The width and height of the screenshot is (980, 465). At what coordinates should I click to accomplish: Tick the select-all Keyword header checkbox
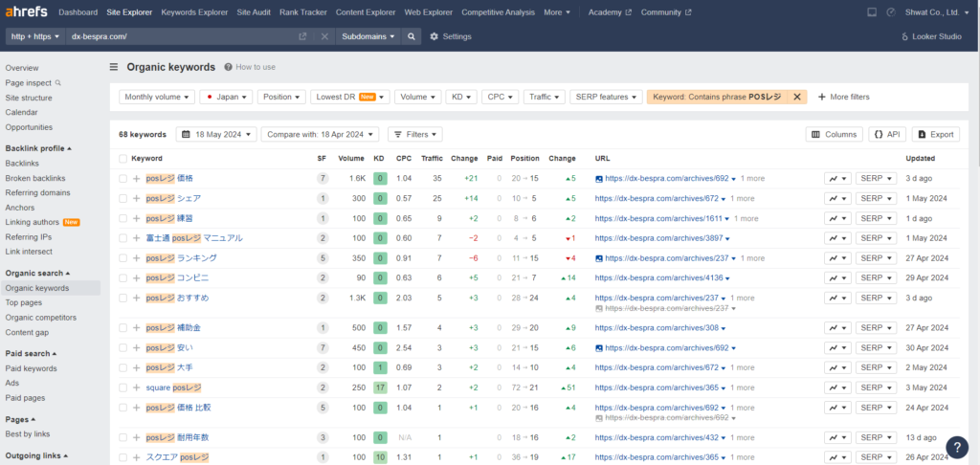pos(122,158)
